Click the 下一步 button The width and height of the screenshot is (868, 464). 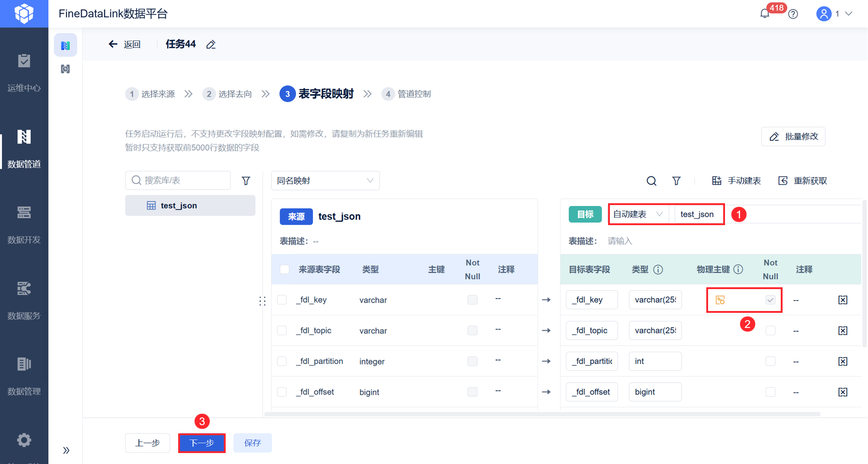(201, 443)
